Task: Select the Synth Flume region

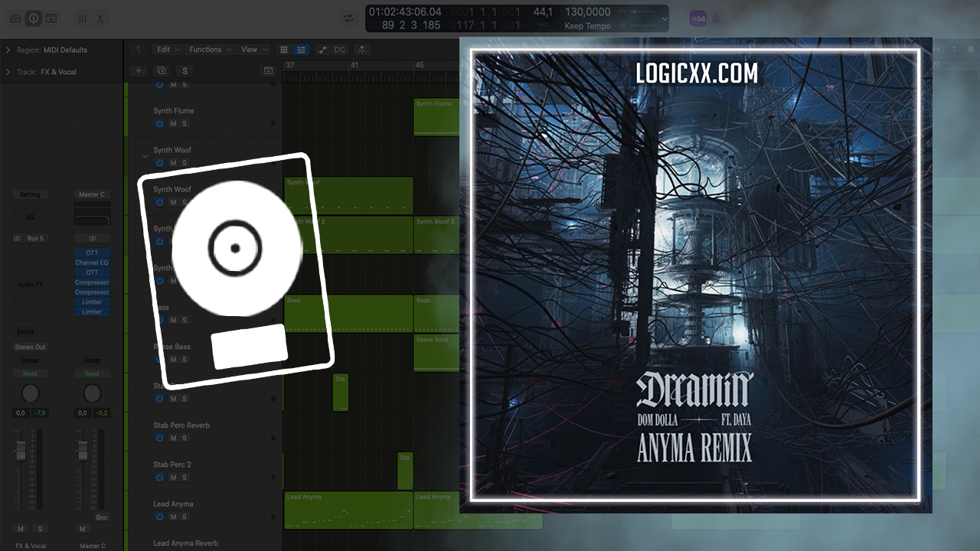Action: click(x=436, y=117)
